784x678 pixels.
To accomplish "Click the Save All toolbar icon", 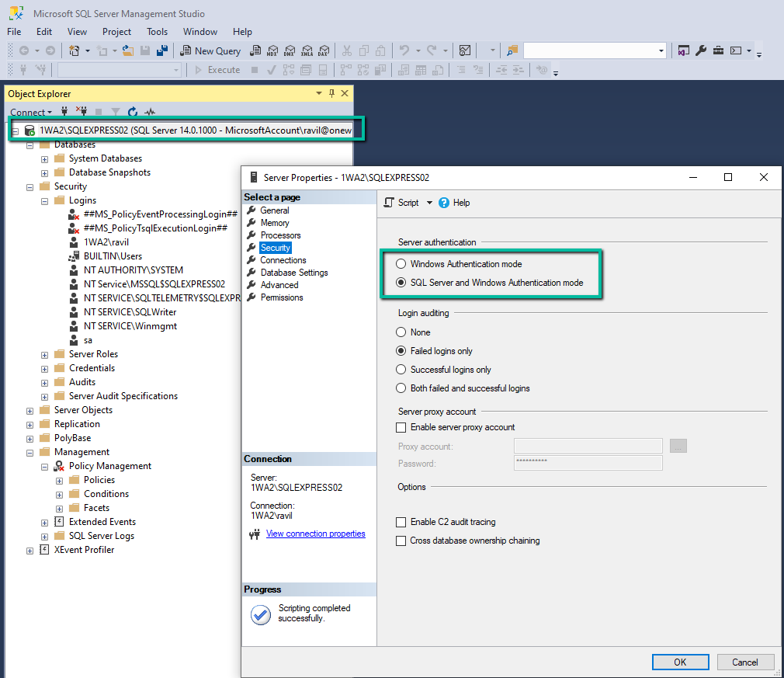I will [x=162, y=50].
